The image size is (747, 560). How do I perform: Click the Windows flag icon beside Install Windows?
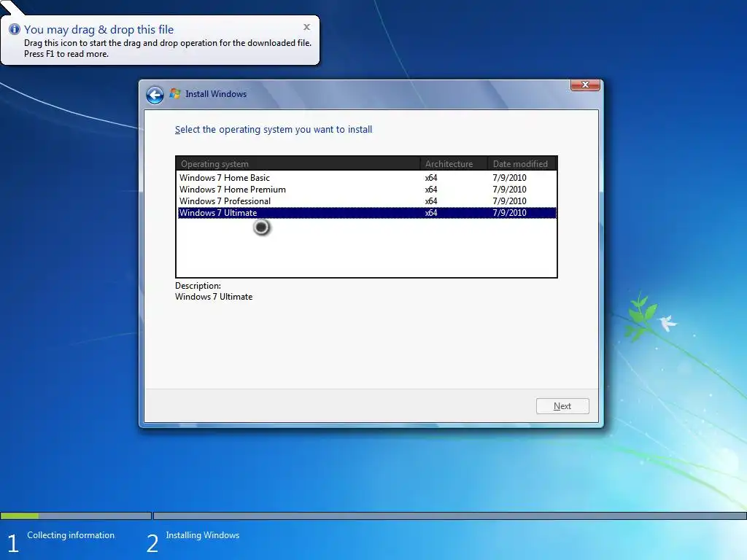[x=175, y=93]
